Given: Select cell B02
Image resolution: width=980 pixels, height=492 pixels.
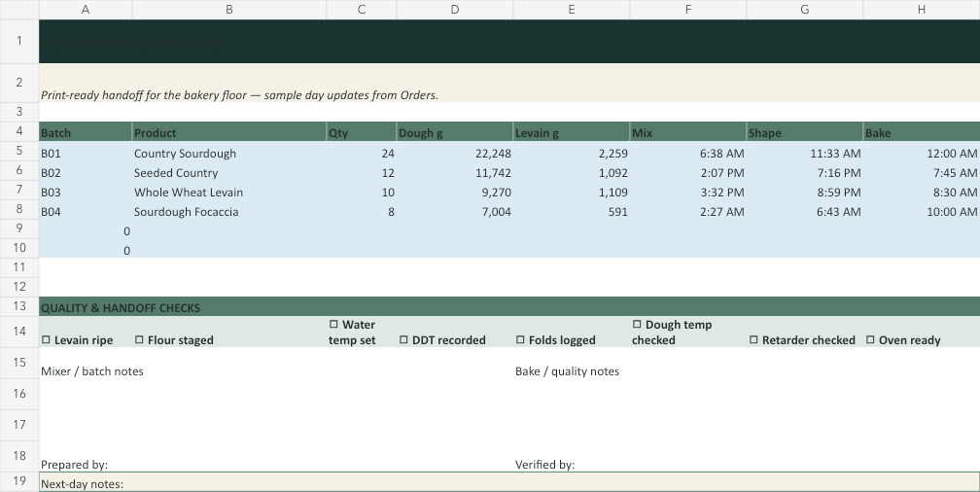Looking at the screenshot, I should pos(86,171).
